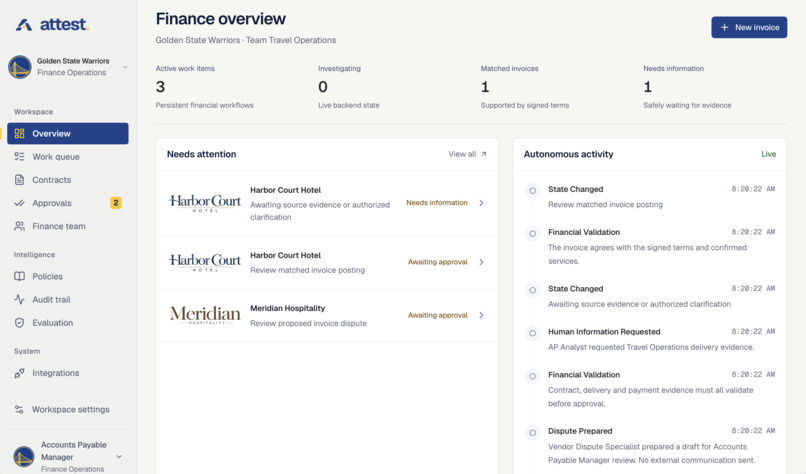Viewport: 806px width, 474px height.
Task: Click the Meridian Hospitality logo
Action: tap(205, 315)
